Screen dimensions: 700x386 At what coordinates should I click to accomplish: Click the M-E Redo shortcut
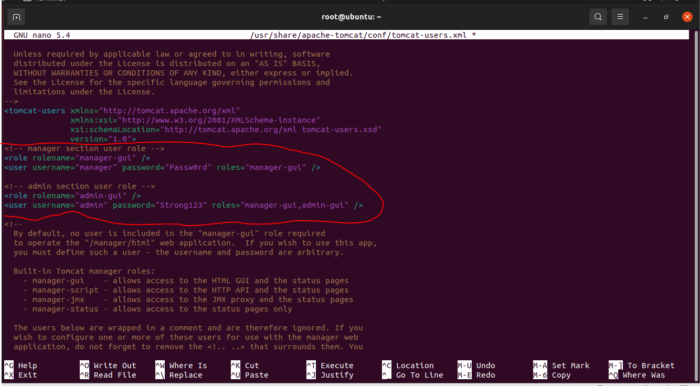(x=477, y=375)
